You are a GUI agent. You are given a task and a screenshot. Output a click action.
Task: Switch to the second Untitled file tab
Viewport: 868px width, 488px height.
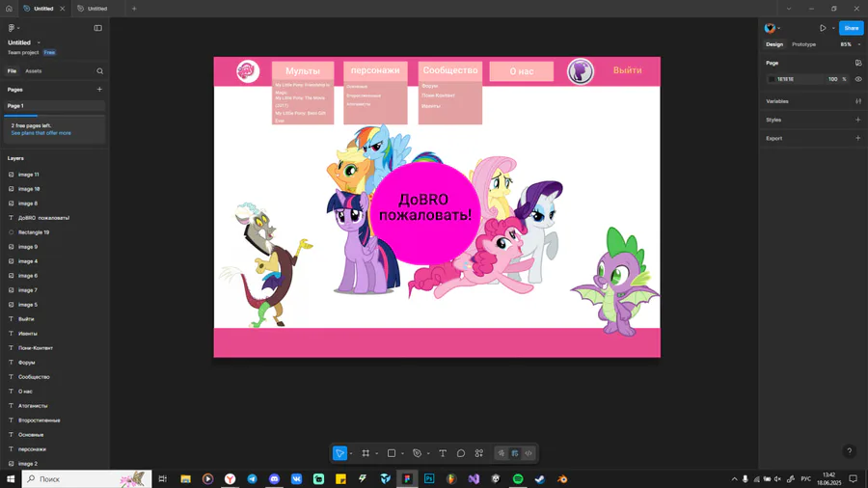click(x=97, y=9)
